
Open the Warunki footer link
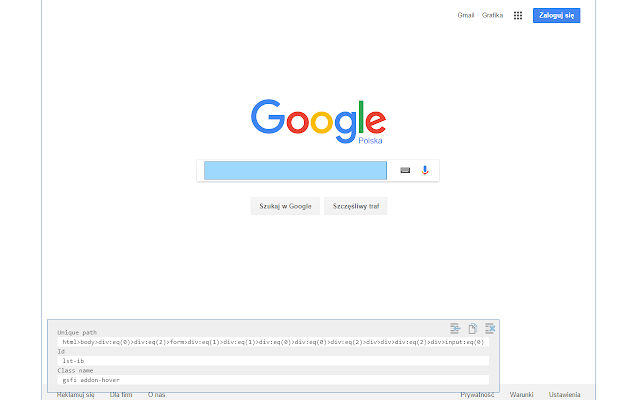coord(521,395)
